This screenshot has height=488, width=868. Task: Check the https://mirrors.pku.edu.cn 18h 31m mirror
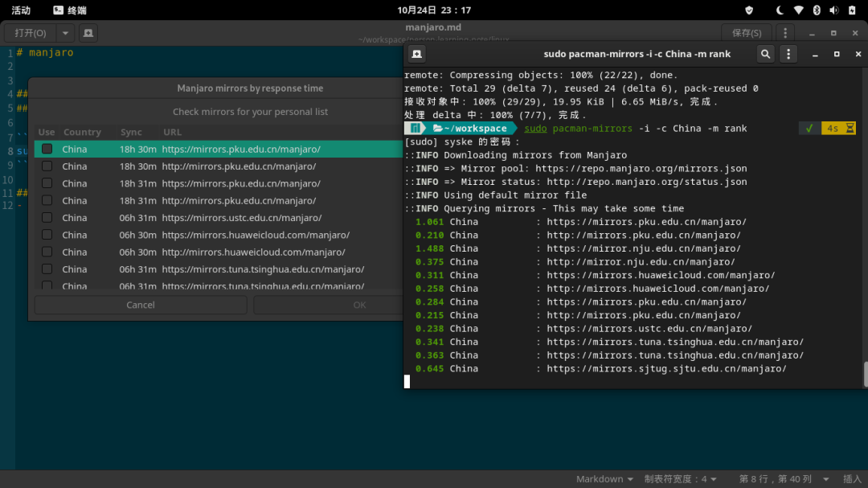[x=47, y=183]
